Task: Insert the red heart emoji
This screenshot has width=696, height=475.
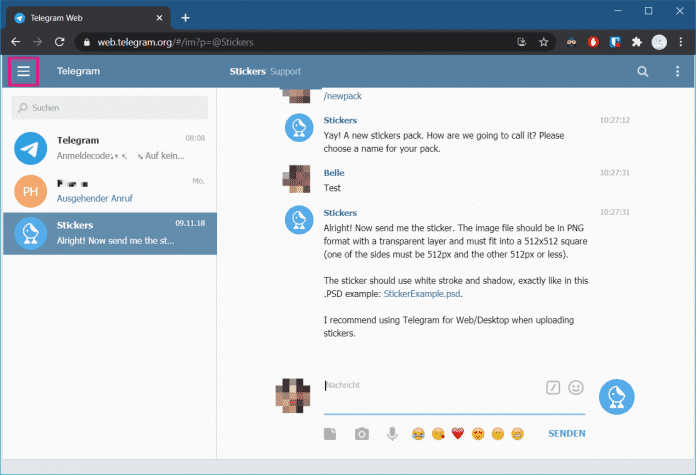Action: pos(458,433)
